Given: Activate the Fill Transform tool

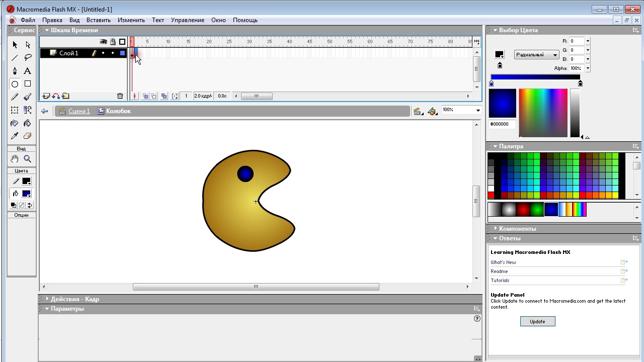Looking at the screenshot, I should (28, 110).
